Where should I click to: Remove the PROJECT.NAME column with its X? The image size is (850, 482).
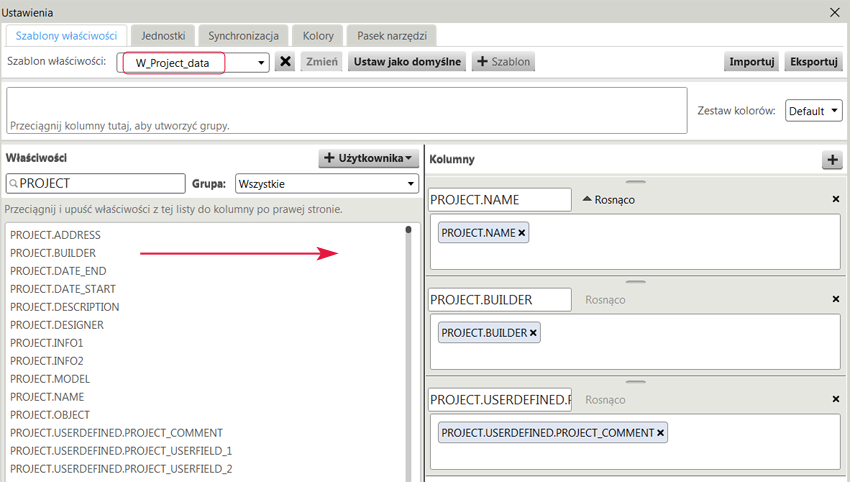(835, 200)
